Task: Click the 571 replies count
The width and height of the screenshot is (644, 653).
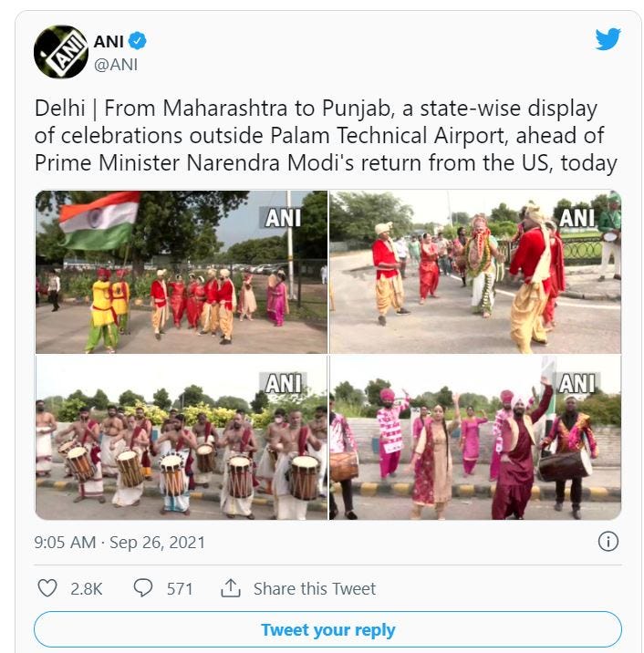Action: (180, 589)
